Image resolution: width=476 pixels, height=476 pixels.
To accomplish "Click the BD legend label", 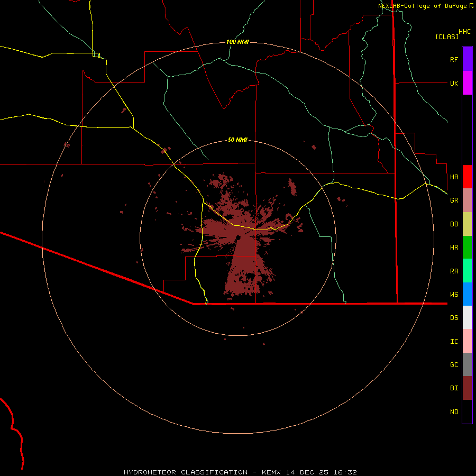I will 454,224.
